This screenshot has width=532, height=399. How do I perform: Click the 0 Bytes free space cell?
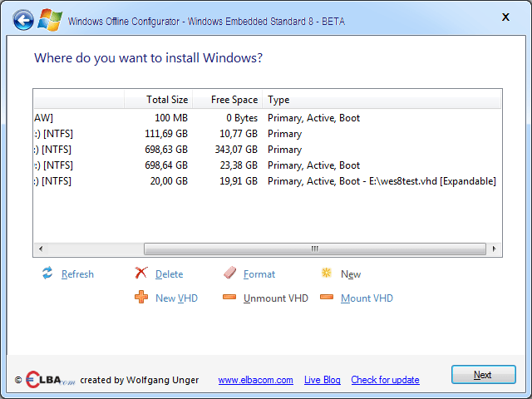[242, 118]
